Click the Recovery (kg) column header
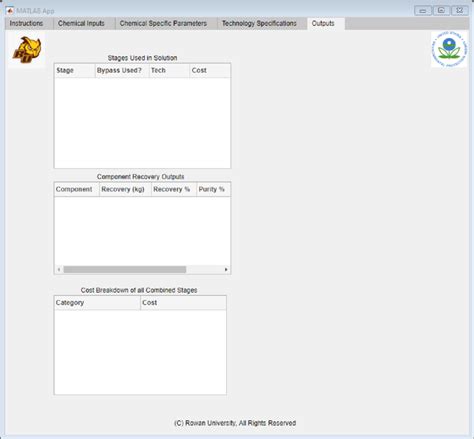 (x=125, y=189)
